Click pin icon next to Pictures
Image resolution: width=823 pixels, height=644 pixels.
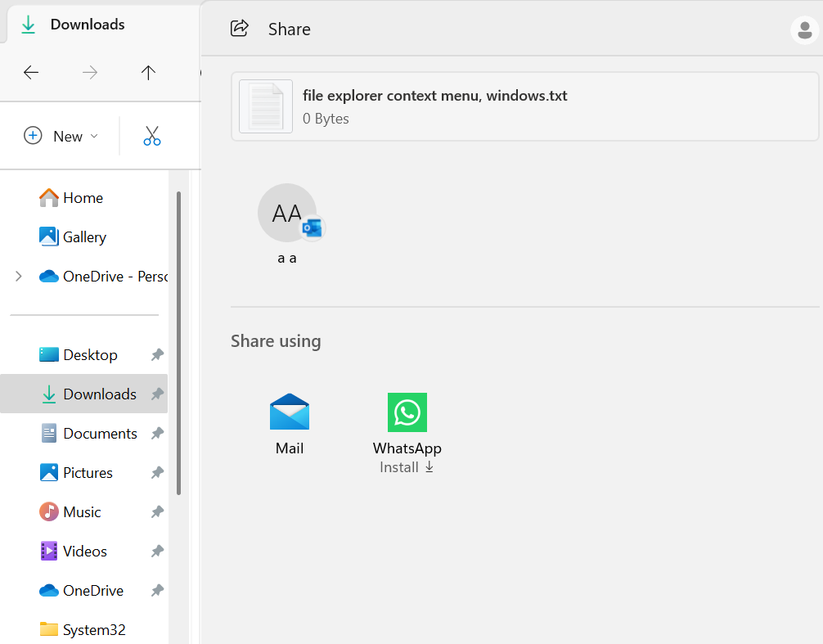[157, 472]
